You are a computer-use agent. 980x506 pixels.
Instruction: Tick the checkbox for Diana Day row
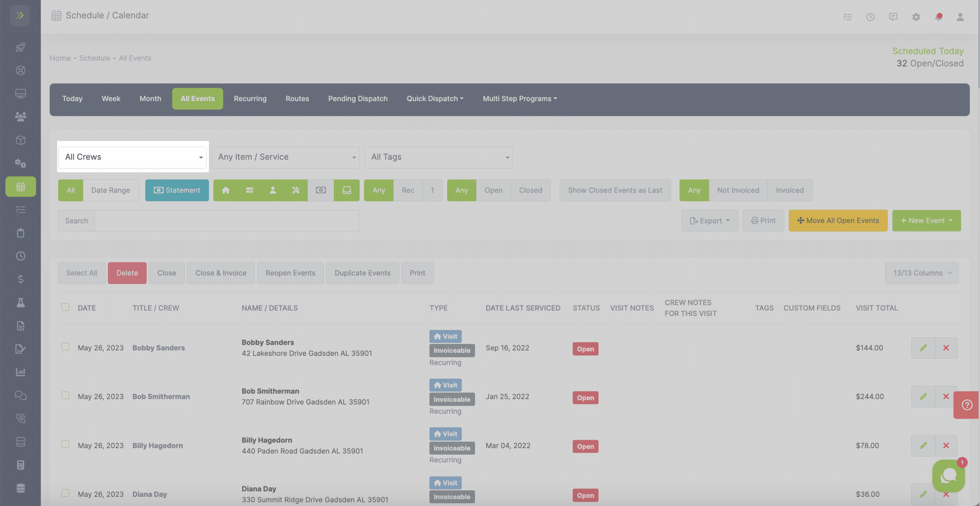[x=65, y=493]
